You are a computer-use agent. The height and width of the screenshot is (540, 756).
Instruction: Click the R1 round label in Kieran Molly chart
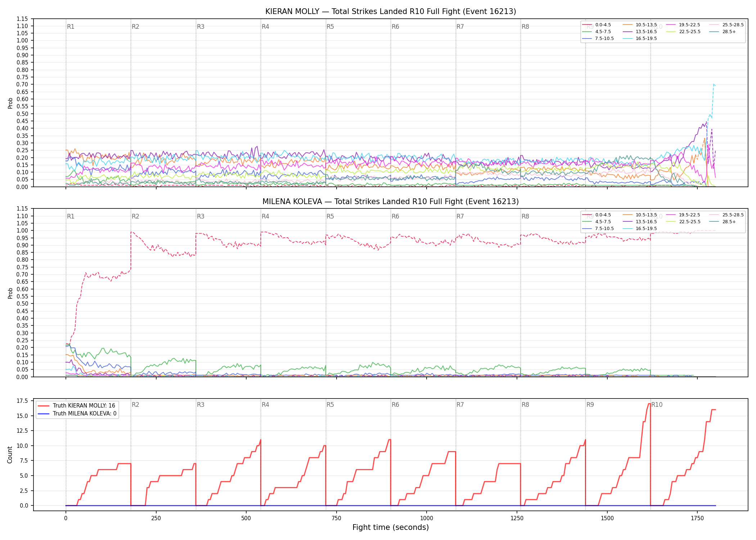(x=71, y=27)
